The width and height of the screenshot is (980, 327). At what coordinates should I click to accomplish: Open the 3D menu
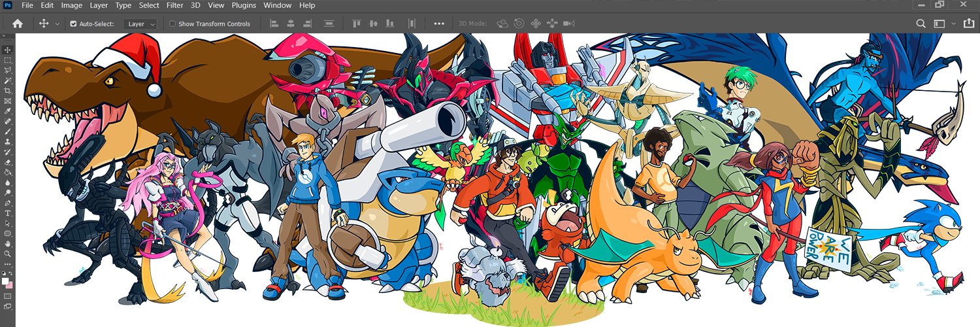click(196, 5)
